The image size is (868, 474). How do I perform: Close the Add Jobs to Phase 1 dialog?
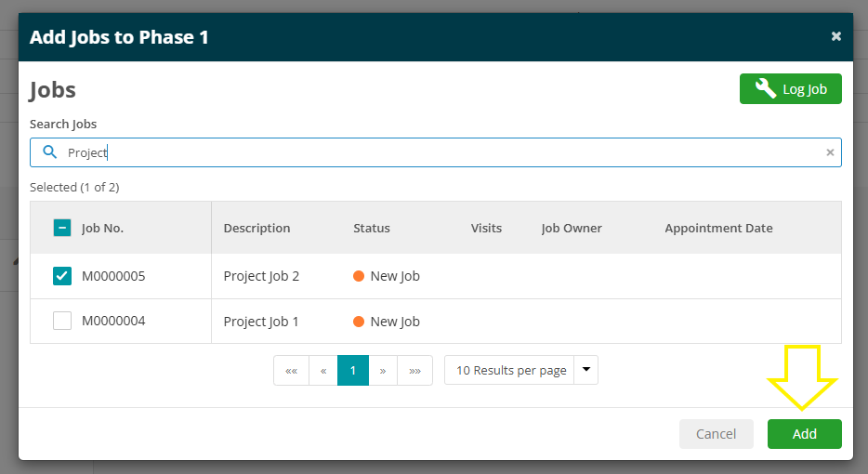[x=835, y=36]
